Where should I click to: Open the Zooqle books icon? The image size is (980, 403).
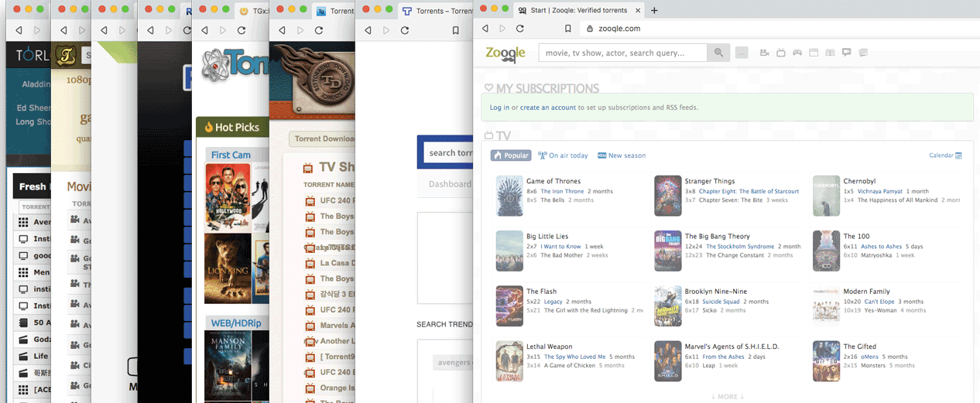click(x=830, y=53)
